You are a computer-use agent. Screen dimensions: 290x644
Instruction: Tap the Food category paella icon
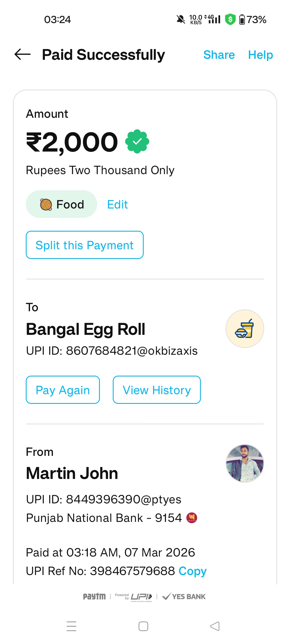click(46, 204)
